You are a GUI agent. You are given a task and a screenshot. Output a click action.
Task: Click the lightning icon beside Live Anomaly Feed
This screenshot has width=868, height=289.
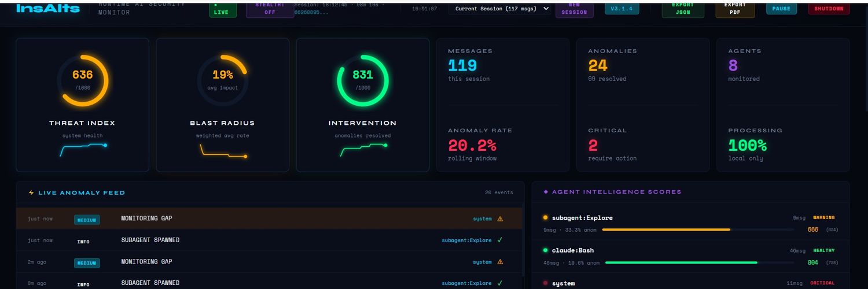click(x=31, y=192)
